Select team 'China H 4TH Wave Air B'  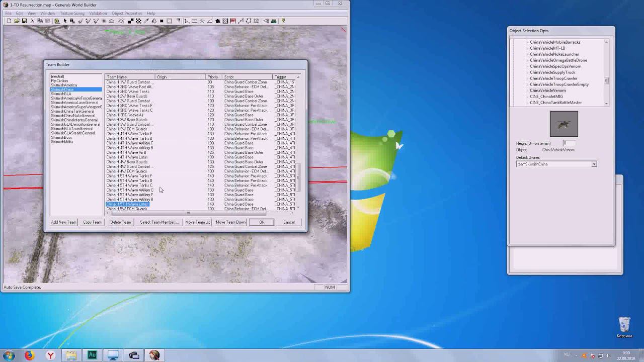pyautogui.click(x=126, y=152)
